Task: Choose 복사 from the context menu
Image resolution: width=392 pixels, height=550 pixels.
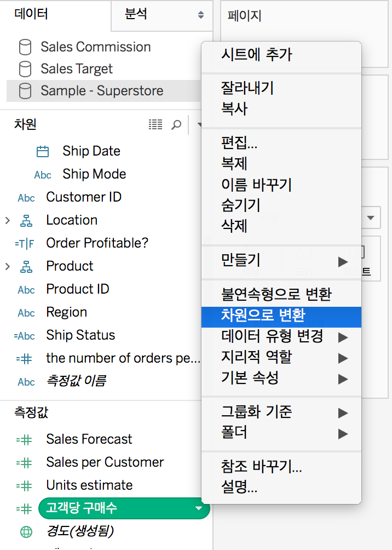Action: [x=281, y=108]
